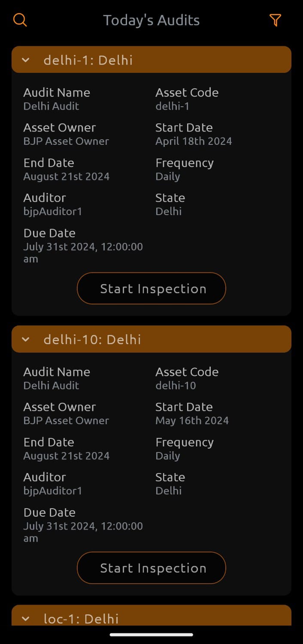
Task: Start Inspection for delhi-1 audit
Action: coord(151,288)
